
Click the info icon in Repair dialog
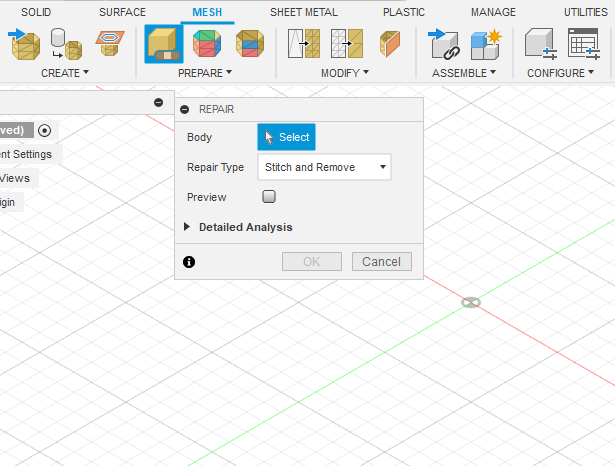[x=189, y=262]
